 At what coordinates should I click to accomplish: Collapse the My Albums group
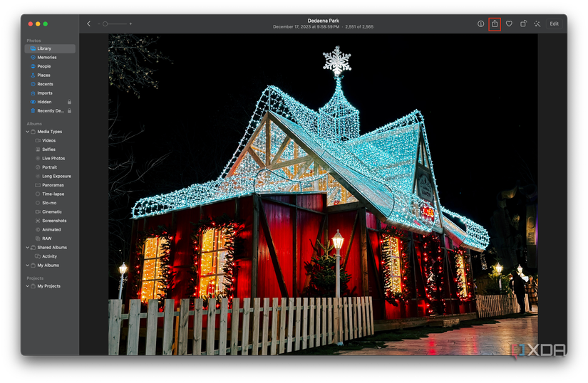27,266
